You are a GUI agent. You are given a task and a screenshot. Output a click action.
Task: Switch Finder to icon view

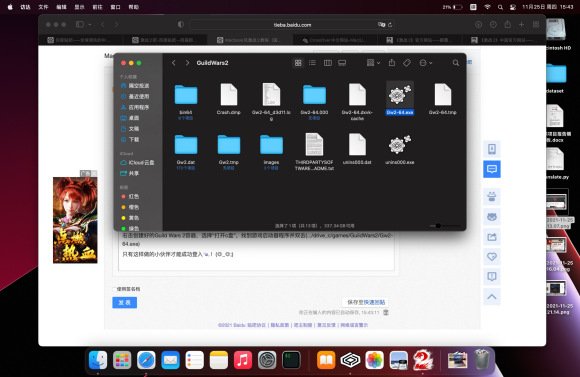pyautogui.click(x=298, y=63)
